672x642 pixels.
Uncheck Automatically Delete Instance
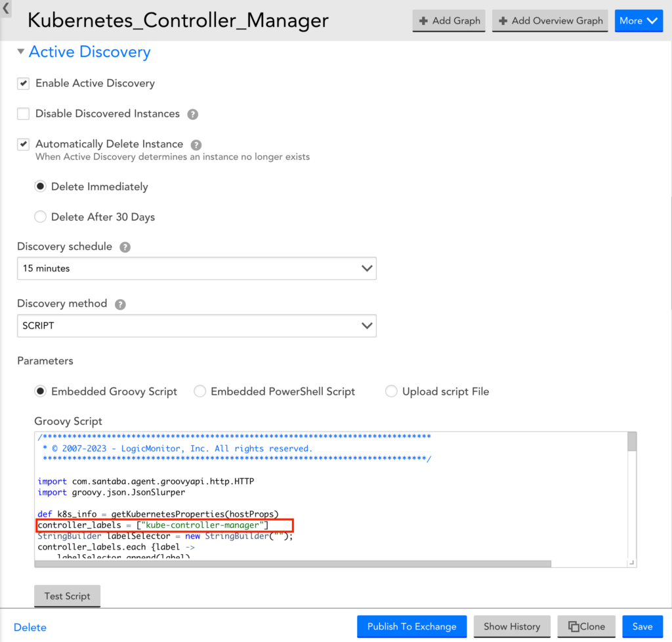click(x=24, y=144)
